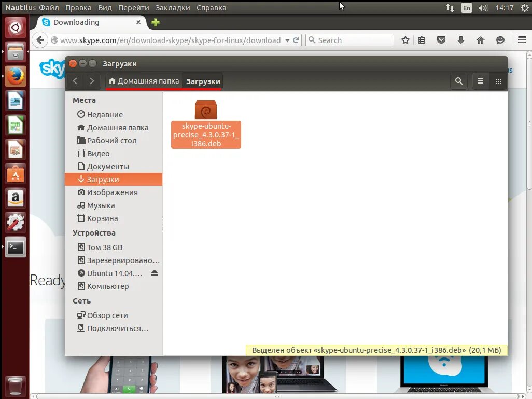Open Зарезервировано device in sidebar
532x399 pixels.
pos(114,260)
